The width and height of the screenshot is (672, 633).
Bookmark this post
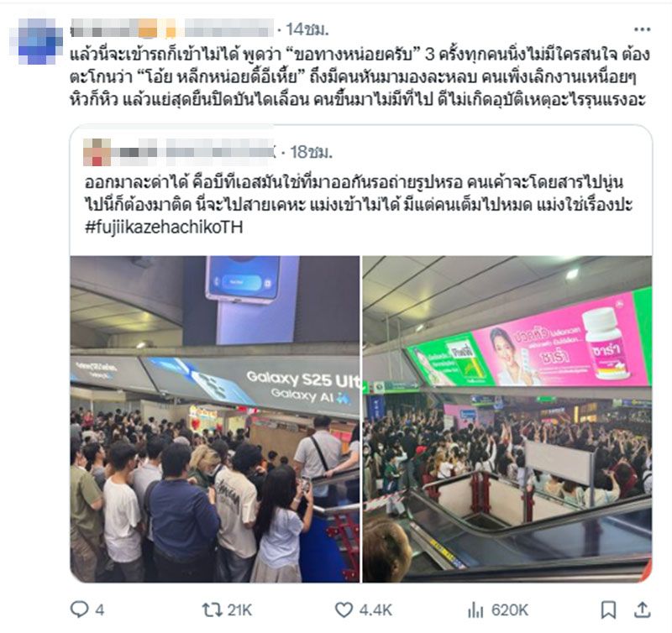(x=608, y=609)
